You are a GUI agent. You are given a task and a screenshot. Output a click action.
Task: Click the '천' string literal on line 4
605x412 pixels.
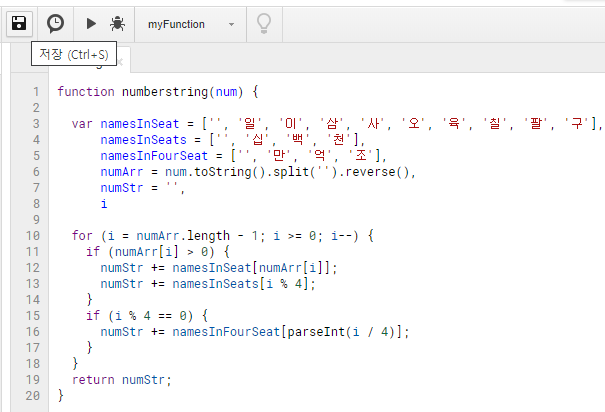coord(339,140)
